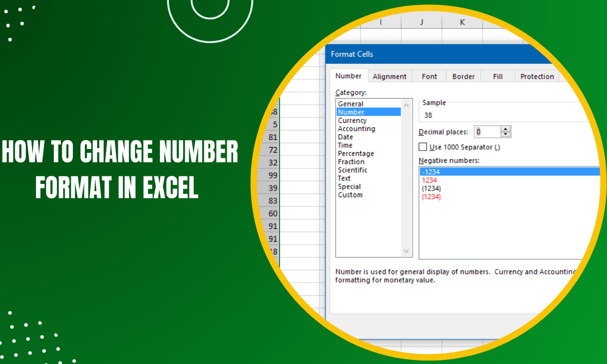Choose the Date category
This screenshot has height=364, width=607.
pos(345,136)
